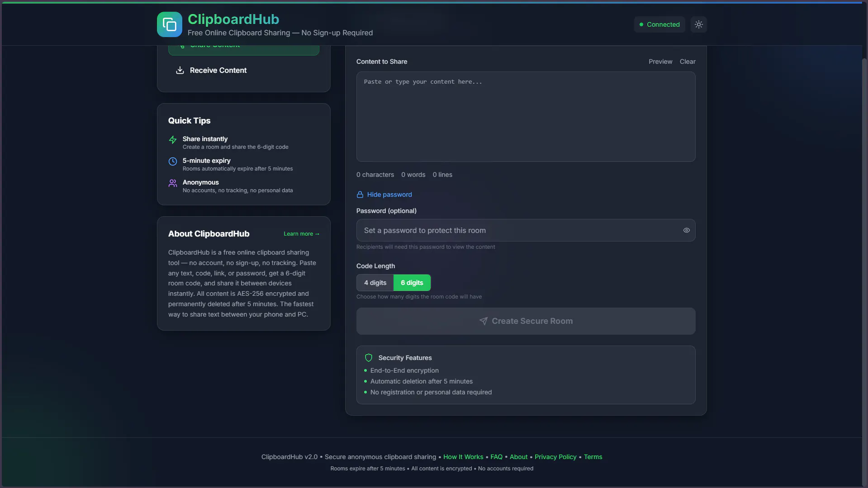Toggle password visibility with the eye icon
The image size is (868, 488).
pyautogui.click(x=686, y=230)
